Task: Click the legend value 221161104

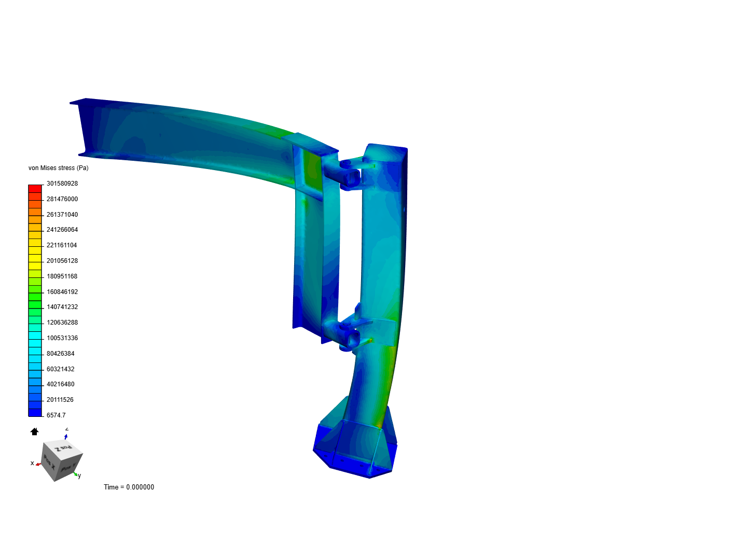Action: pos(62,245)
